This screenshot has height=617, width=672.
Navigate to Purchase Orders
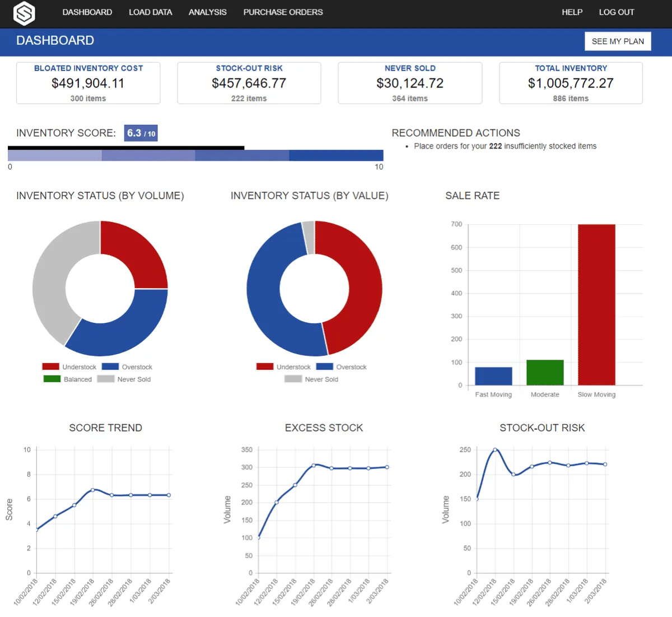[x=283, y=12]
